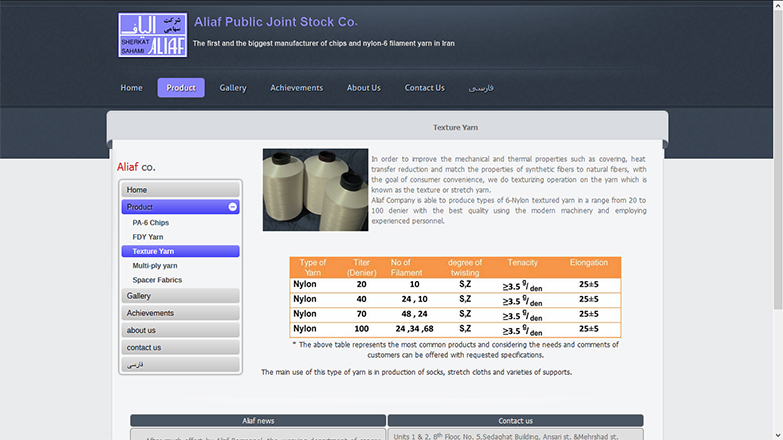Screen dimensions: 783x440
Task: Collapse the Product sidebar section minus icon
Action: [232, 207]
